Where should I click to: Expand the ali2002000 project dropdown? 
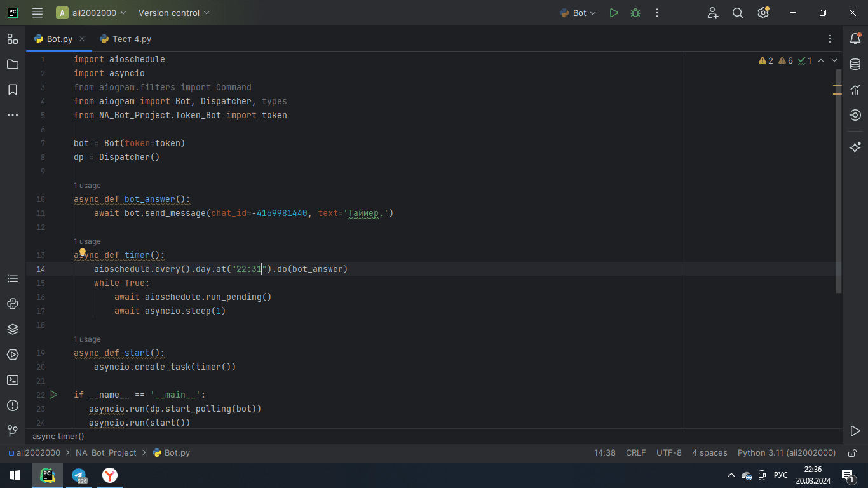(x=92, y=13)
